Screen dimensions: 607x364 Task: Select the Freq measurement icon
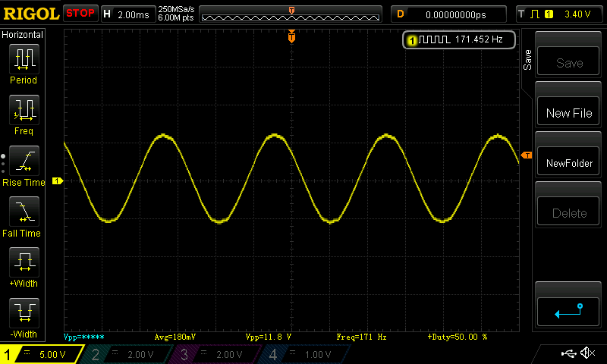(24, 110)
